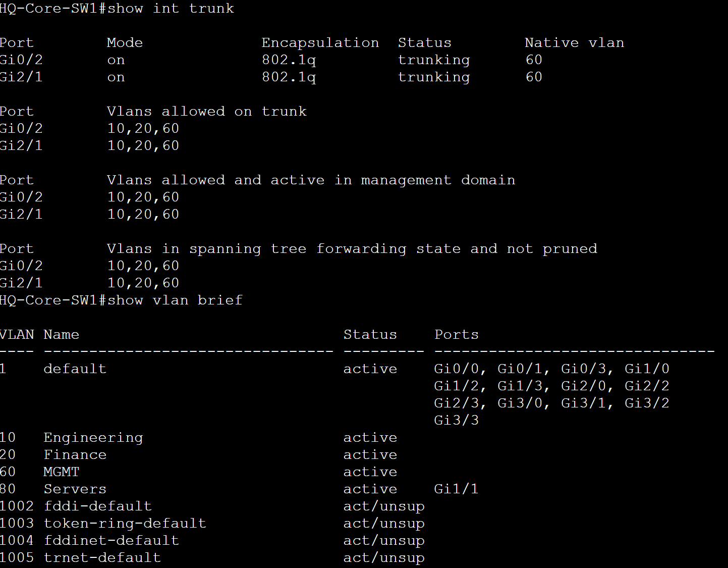Click the 'show vlan brief' command line
The height and width of the screenshot is (568, 728).
pos(121,300)
